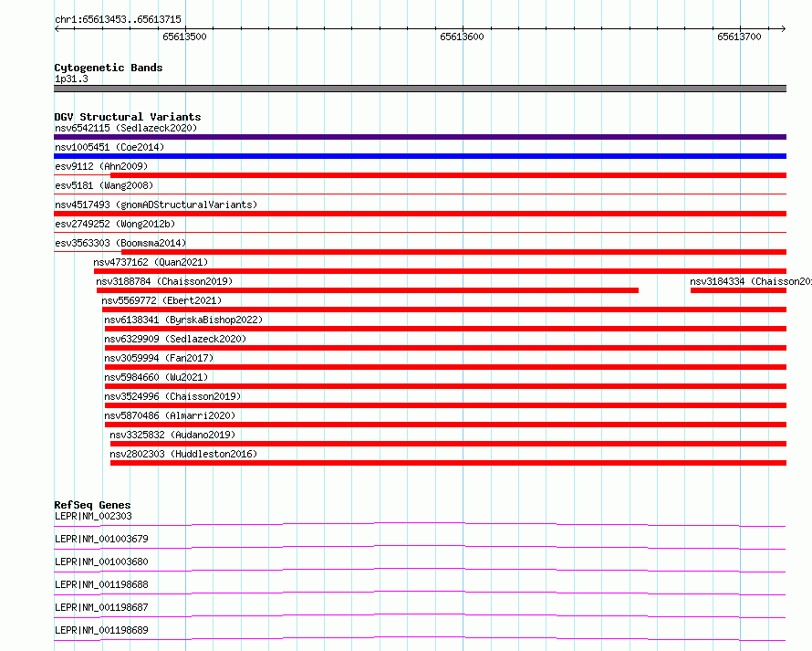Open the esv9112 (Ahn2009) variant label
The width and height of the screenshot is (812, 651).
point(101,166)
